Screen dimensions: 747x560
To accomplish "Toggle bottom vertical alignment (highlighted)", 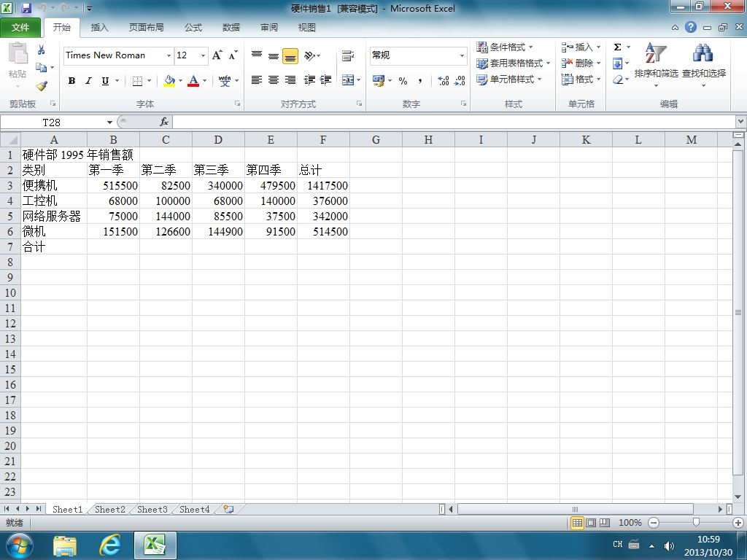I will (x=290, y=56).
